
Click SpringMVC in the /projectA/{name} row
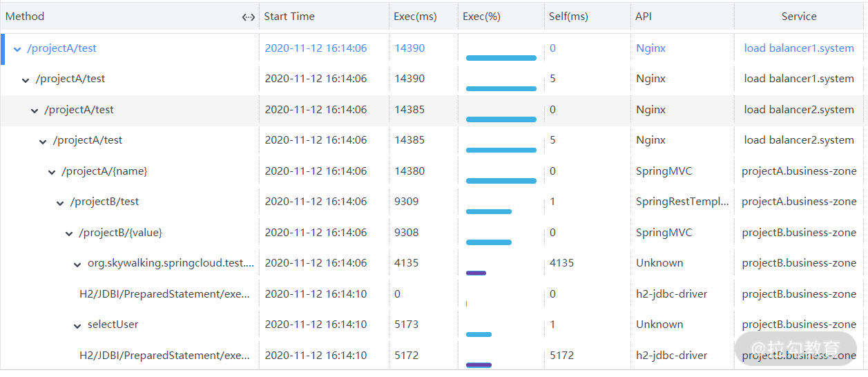(664, 171)
